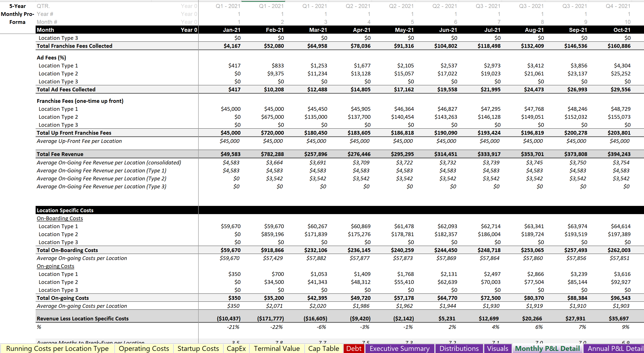644x353 pixels.
Task: Select the Distributions sheet tab
Action: (x=459, y=349)
